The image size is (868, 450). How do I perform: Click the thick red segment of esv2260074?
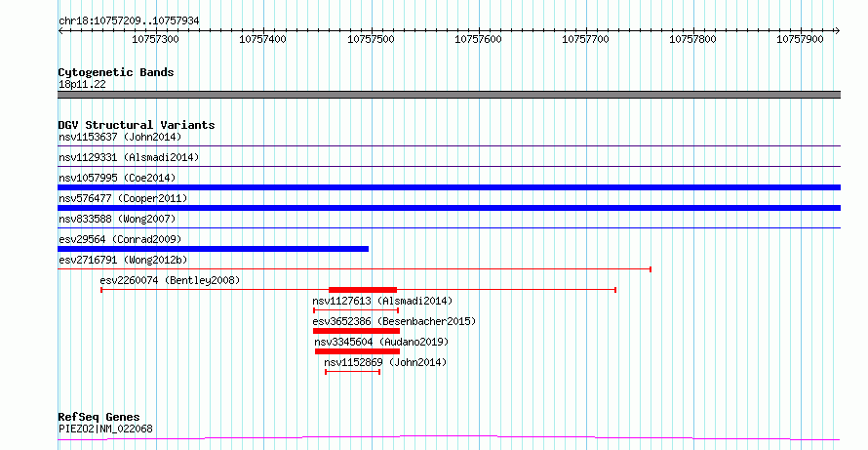(363, 290)
